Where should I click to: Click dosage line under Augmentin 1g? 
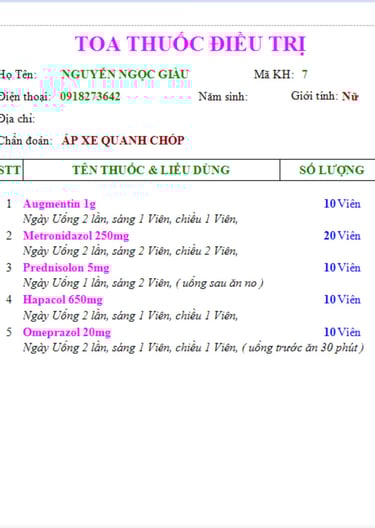(x=131, y=220)
